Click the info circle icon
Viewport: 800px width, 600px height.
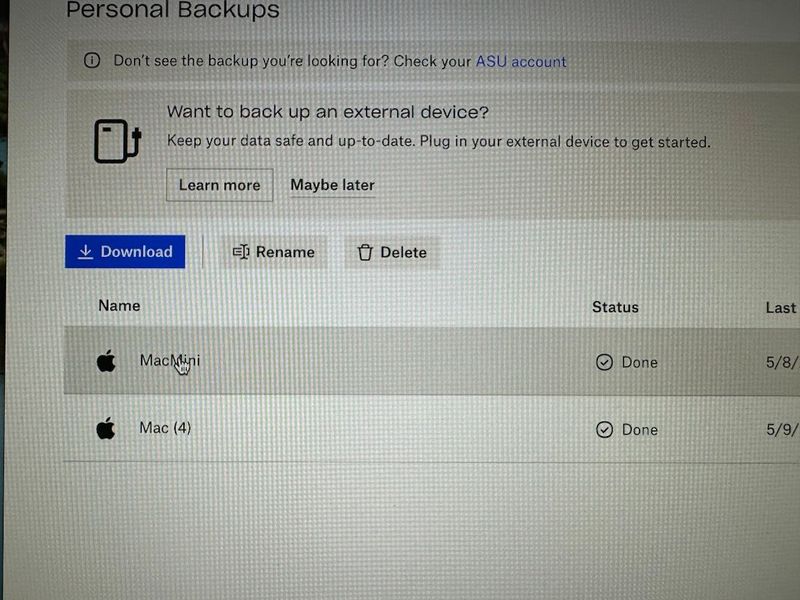pyautogui.click(x=92, y=61)
